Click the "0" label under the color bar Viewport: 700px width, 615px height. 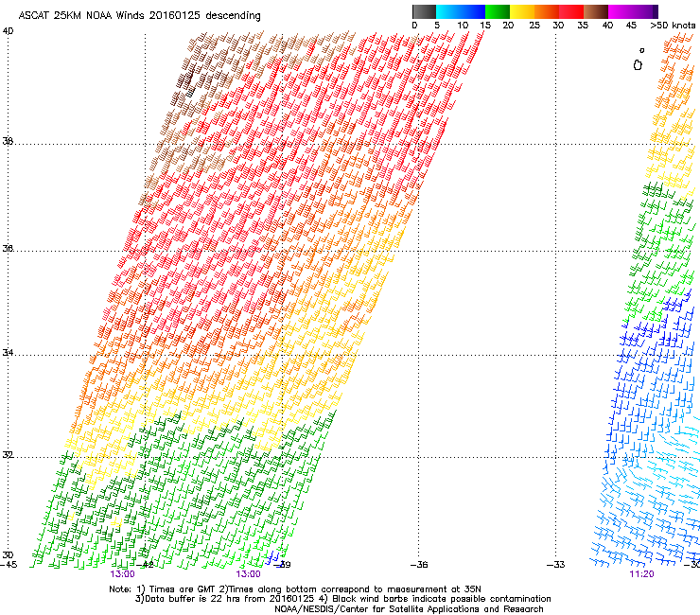pyautogui.click(x=414, y=25)
